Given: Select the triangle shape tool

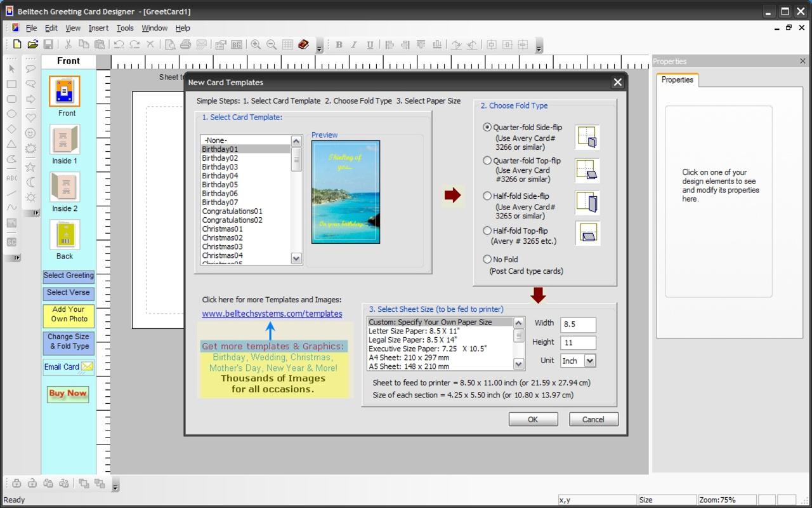Looking at the screenshot, I should point(11,145).
